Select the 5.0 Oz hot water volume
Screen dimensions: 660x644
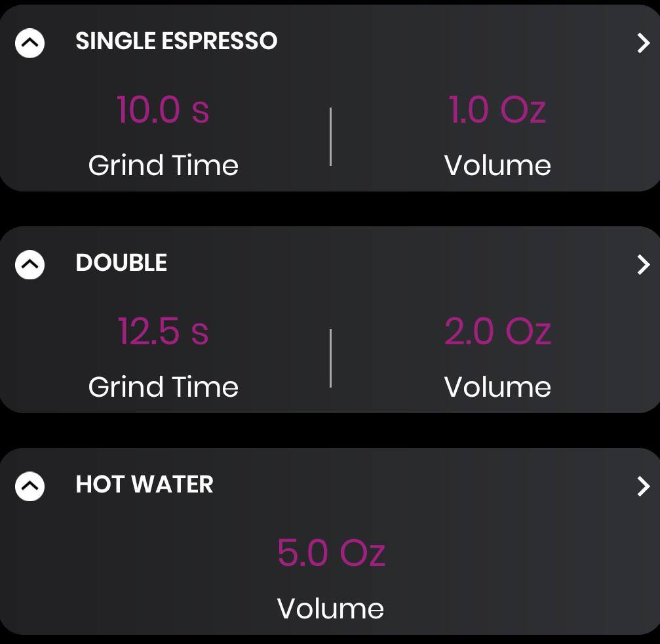330,553
